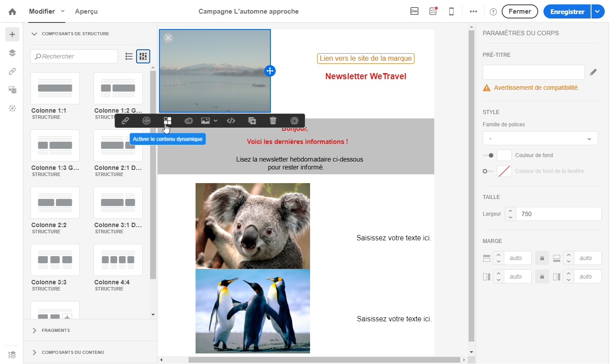Open the links icon in the left rail
Viewport: 610px width, 364px height.
12,71
